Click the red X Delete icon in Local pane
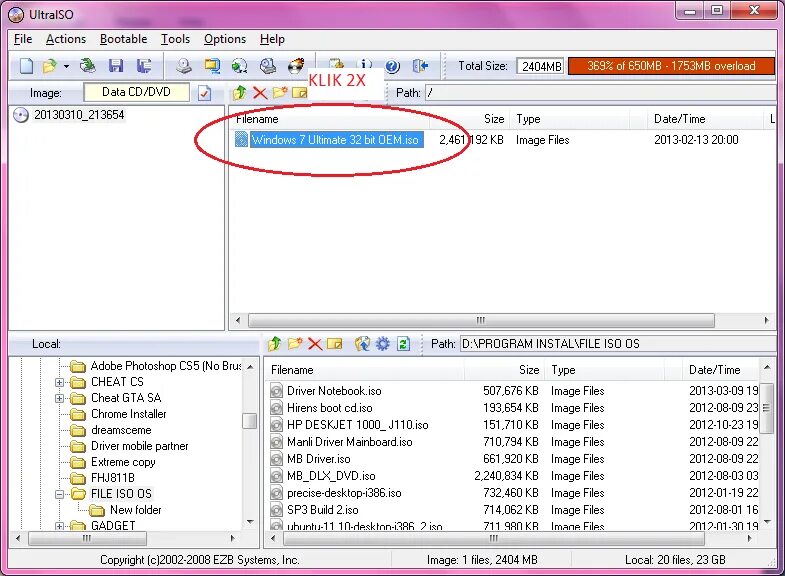This screenshot has width=785, height=576. [315, 344]
